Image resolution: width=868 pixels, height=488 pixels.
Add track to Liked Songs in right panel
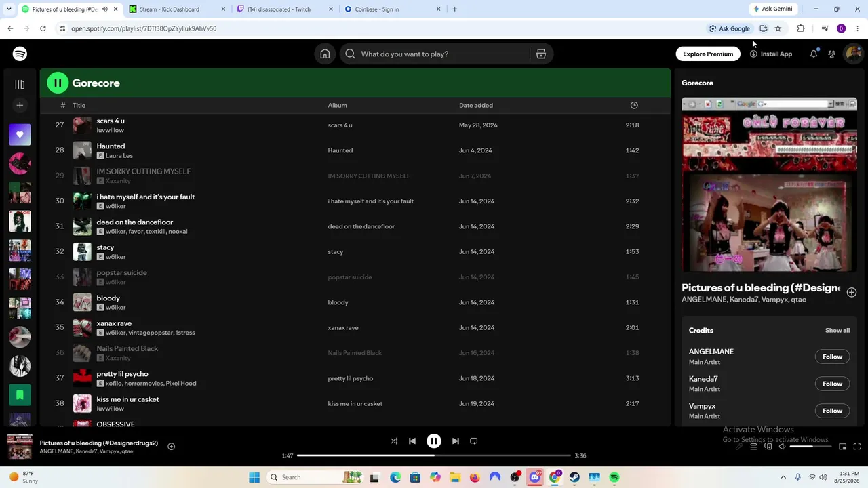click(x=852, y=292)
